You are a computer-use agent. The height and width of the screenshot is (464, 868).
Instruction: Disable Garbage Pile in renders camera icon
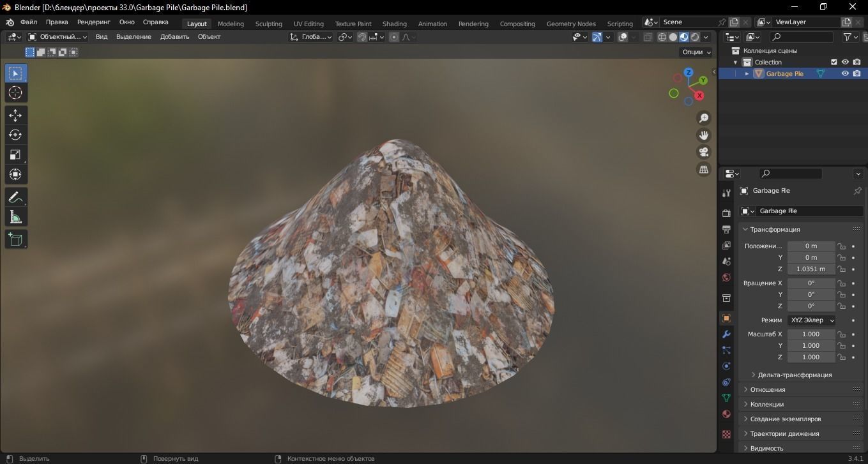(x=857, y=73)
